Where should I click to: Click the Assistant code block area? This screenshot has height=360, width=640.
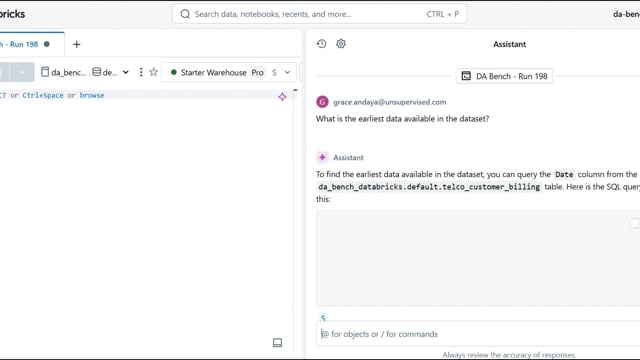[478, 258]
